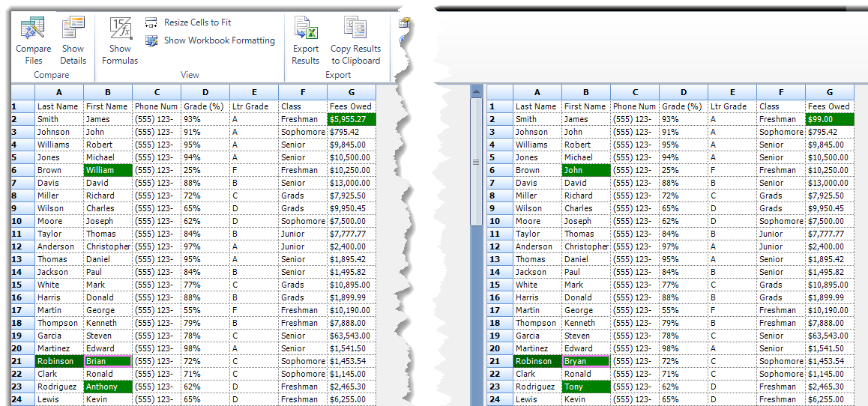Copy Results to Clipboard
Screen dimensions: 868x406
click(355, 41)
